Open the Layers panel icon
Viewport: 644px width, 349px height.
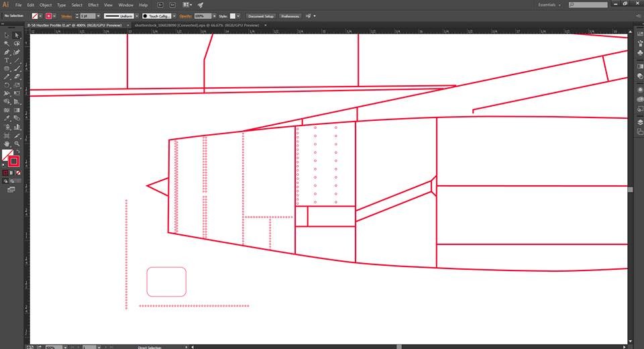pyautogui.click(x=640, y=123)
